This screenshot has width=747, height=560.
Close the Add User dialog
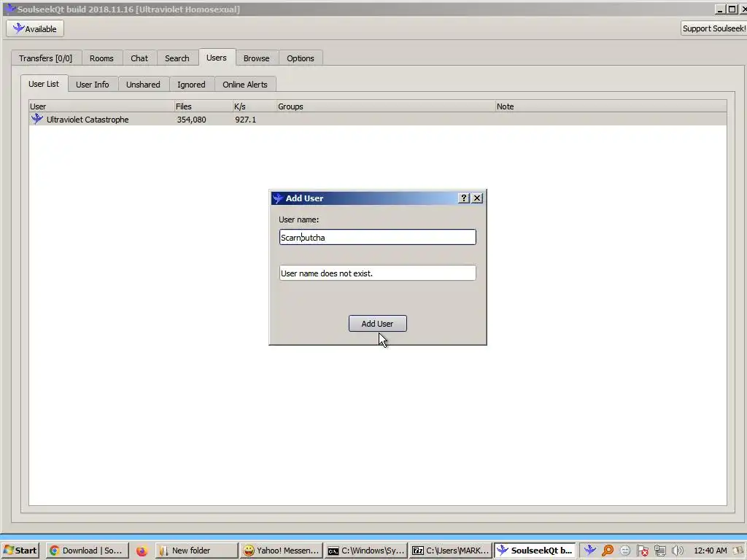[x=477, y=198]
